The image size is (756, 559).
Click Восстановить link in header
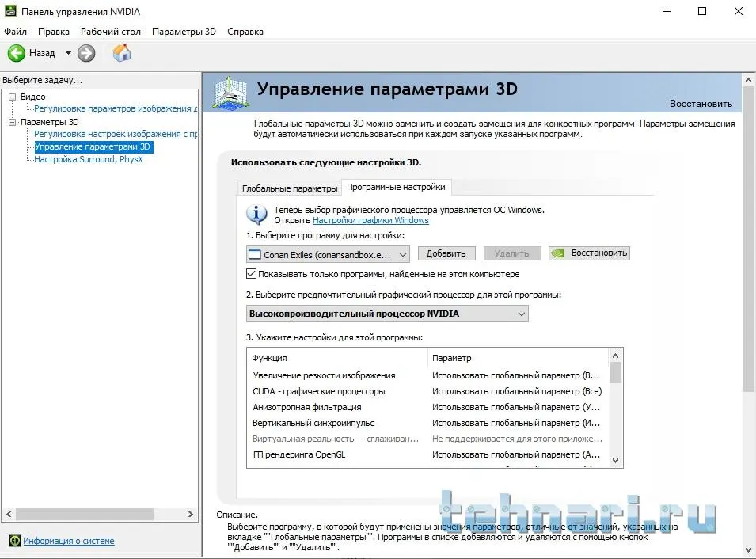coord(701,103)
